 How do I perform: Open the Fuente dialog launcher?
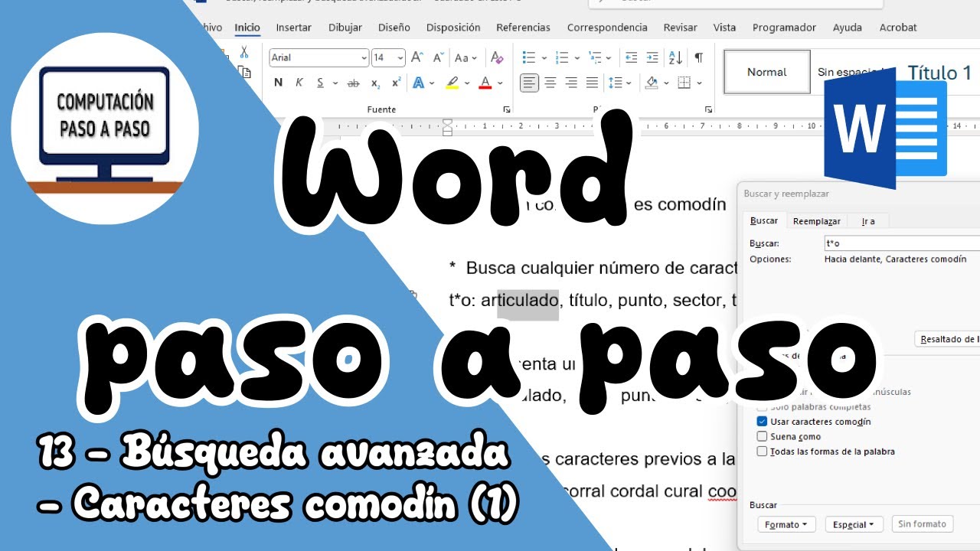[507, 110]
